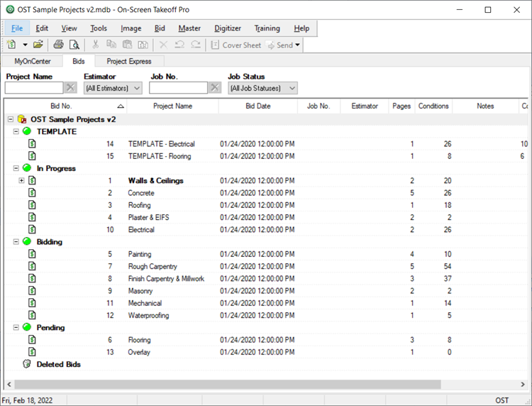Clear the Project Name filter
Image resolution: width=532 pixels, height=406 pixels.
(70, 88)
